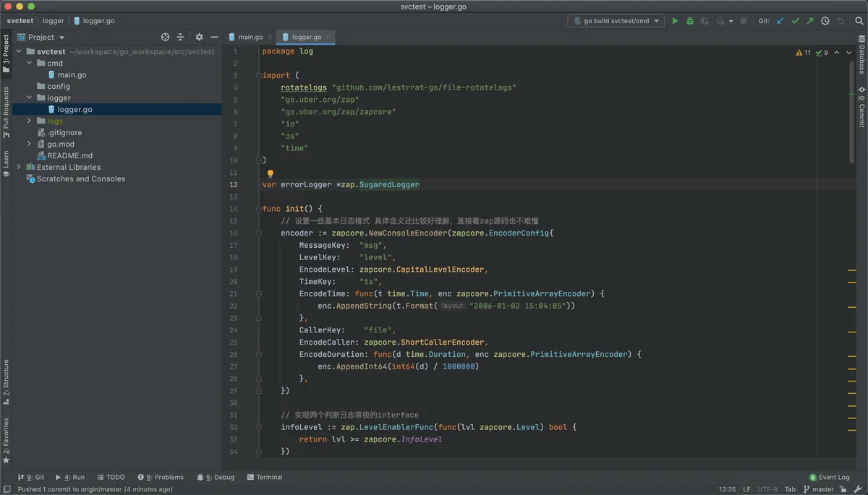The image size is (868, 495).
Task: Open the Commit side panel
Action: [x=861, y=107]
